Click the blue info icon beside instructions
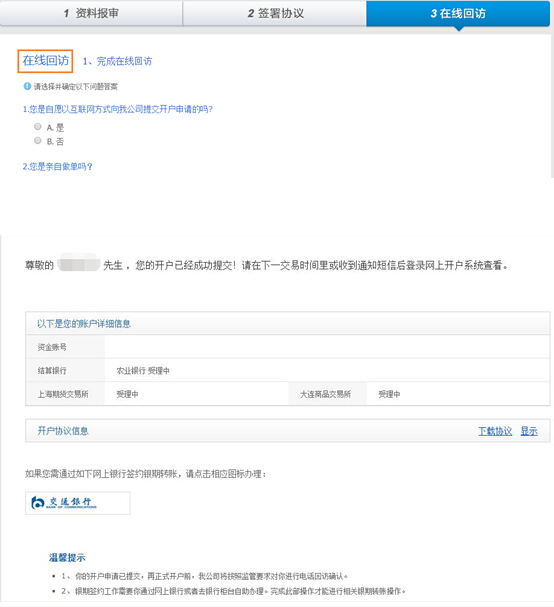Screen dimensions: 554x607 point(27,86)
